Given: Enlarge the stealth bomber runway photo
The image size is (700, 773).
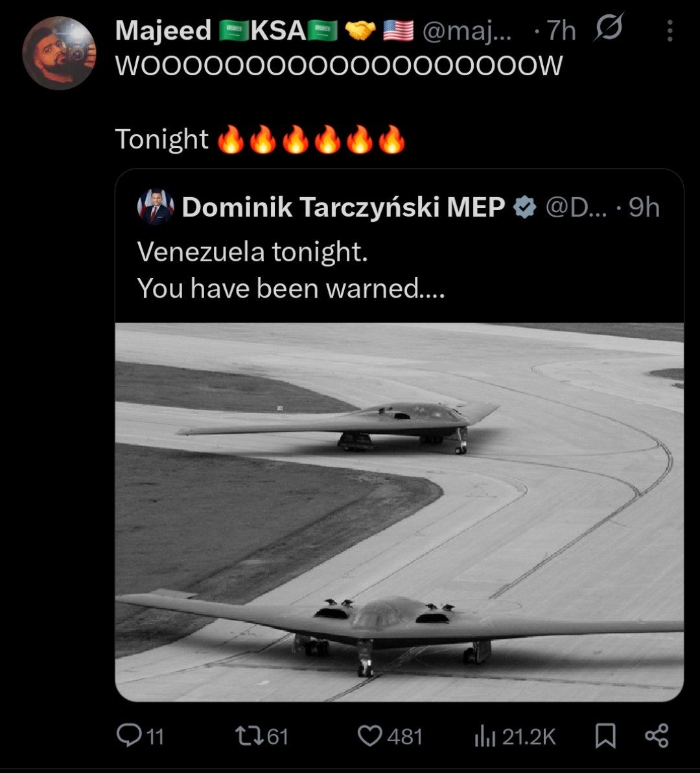Looking at the screenshot, I should pos(399,512).
